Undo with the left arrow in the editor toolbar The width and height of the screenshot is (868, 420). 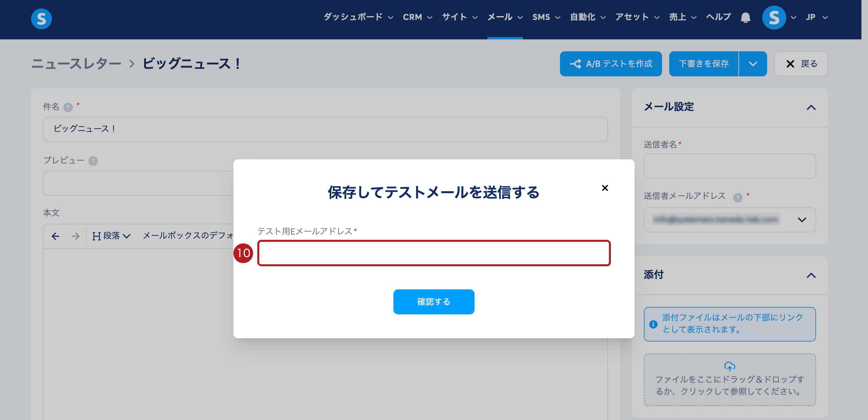click(56, 236)
